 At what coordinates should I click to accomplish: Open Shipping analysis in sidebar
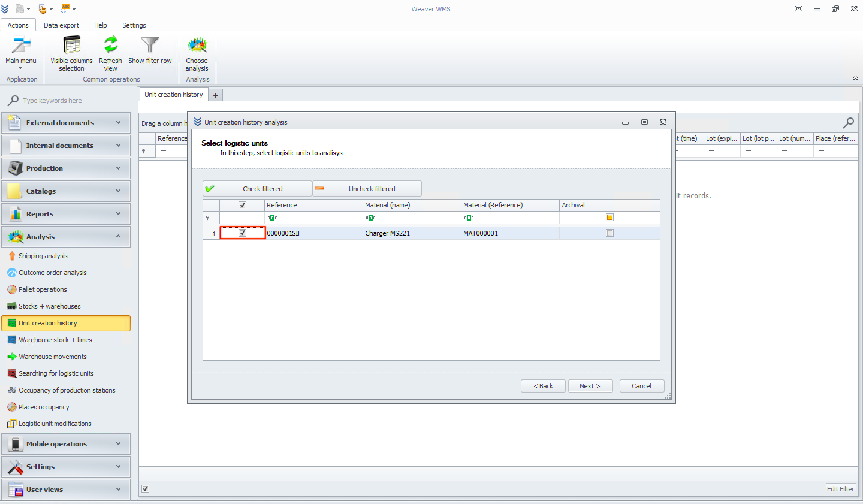pos(43,256)
